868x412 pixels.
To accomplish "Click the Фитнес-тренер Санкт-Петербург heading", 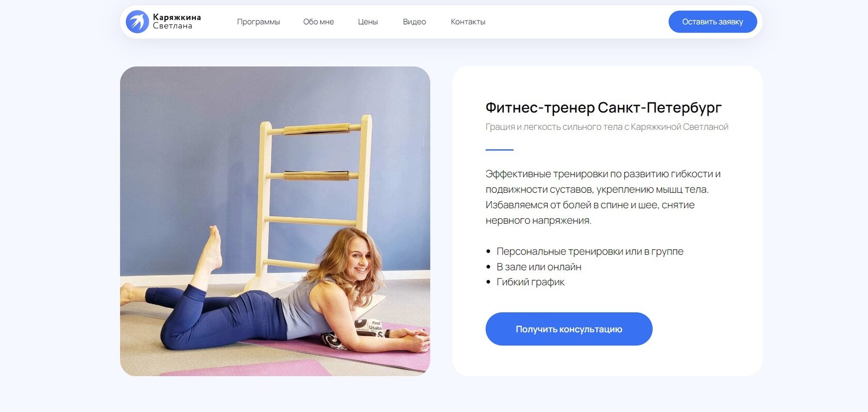I will click(x=603, y=108).
